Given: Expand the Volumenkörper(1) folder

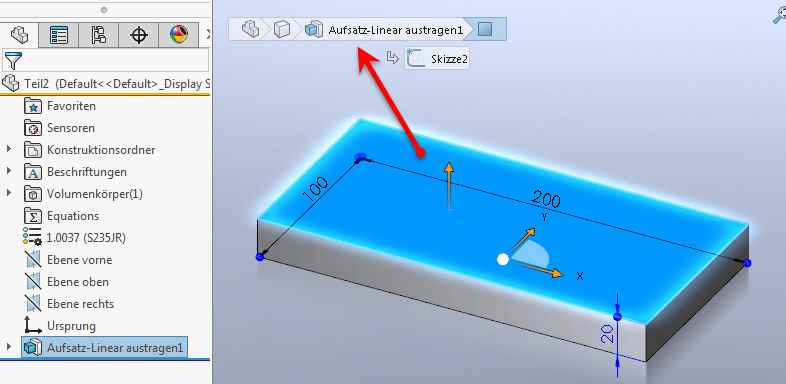Looking at the screenshot, I should [9, 193].
